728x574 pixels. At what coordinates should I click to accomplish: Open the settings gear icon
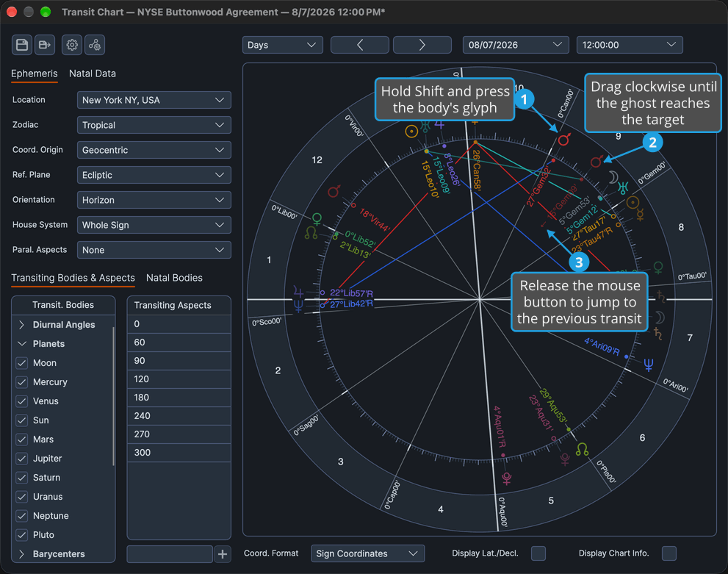coord(72,45)
